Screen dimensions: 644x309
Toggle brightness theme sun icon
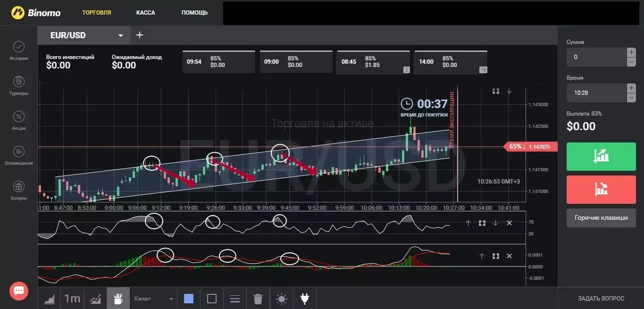[x=282, y=299]
